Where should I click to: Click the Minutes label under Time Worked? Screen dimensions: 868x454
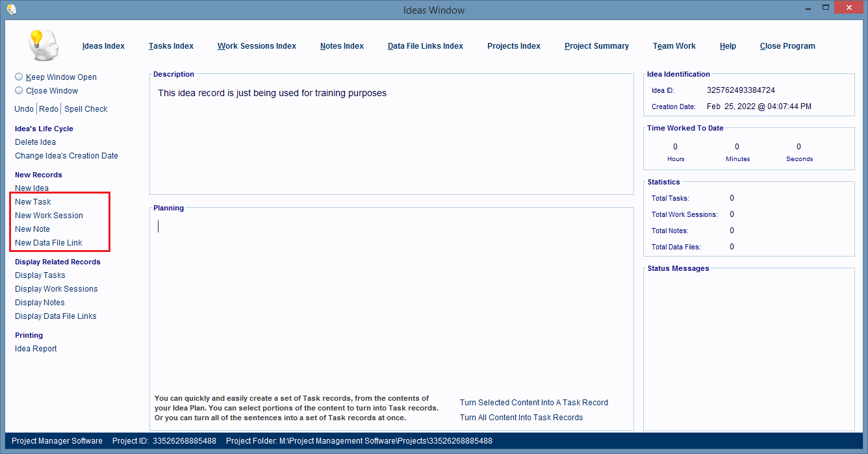point(737,159)
